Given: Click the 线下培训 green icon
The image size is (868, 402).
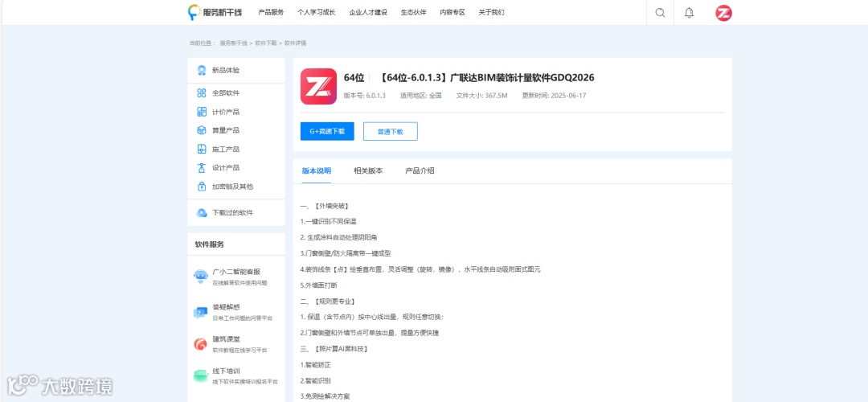Looking at the screenshot, I should tap(201, 376).
